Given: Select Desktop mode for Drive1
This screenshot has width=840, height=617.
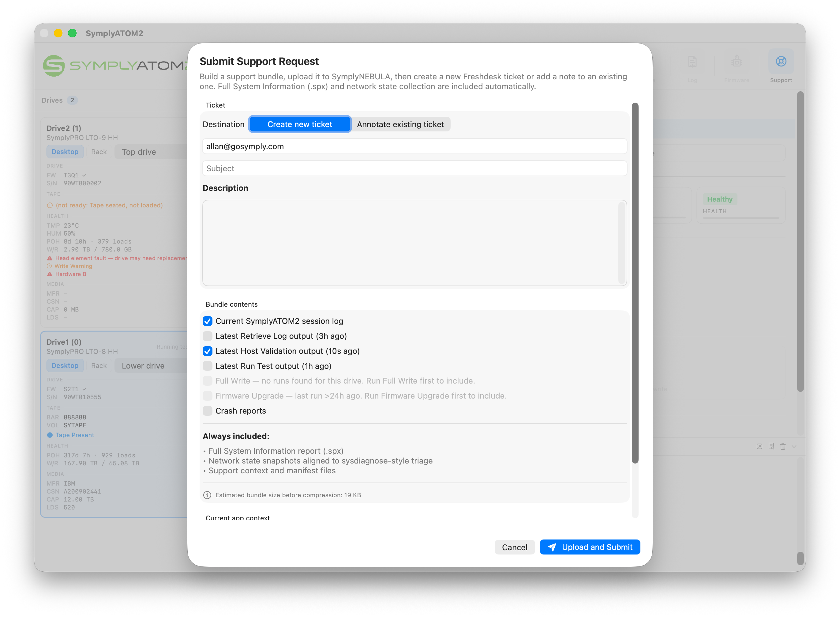Looking at the screenshot, I should pyautogui.click(x=65, y=366).
